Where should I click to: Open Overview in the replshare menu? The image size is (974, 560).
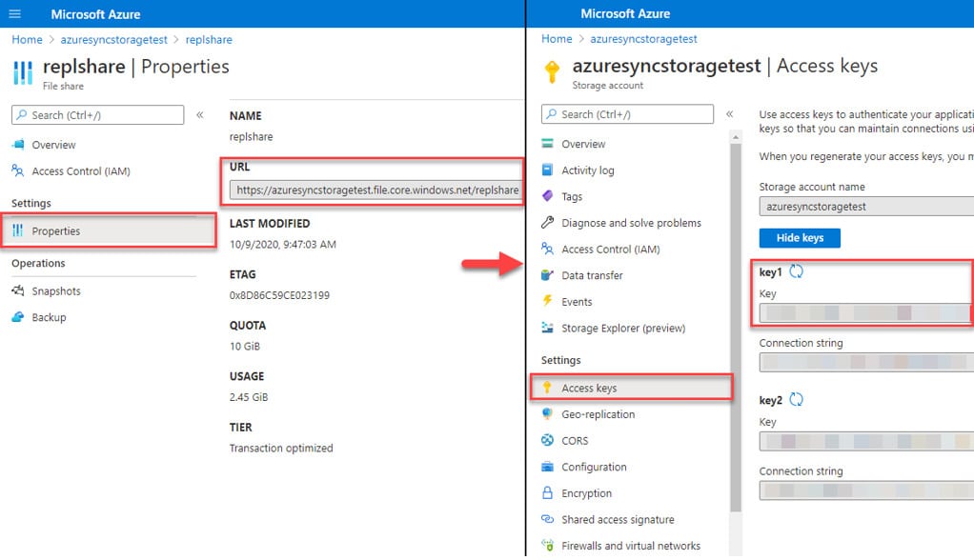[53, 145]
